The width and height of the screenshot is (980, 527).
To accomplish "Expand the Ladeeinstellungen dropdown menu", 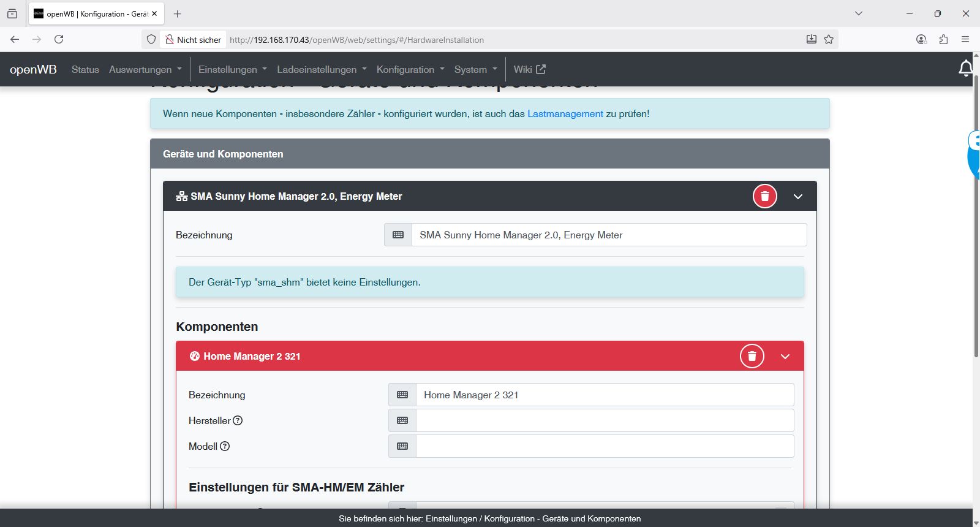I will coord(321,69).
